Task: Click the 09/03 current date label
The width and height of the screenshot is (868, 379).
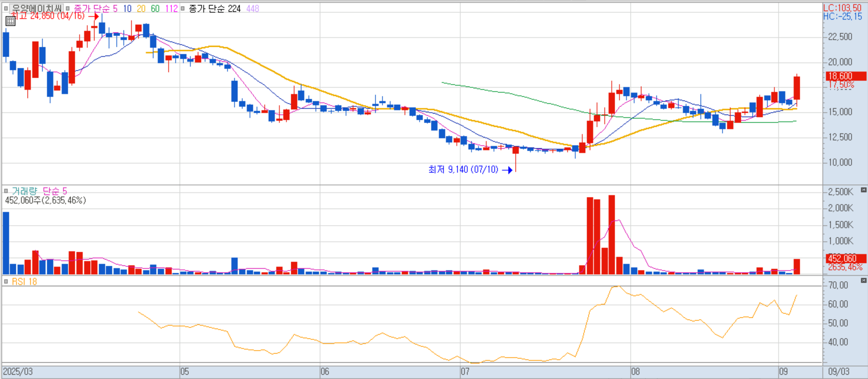Action: click(839, 372)
